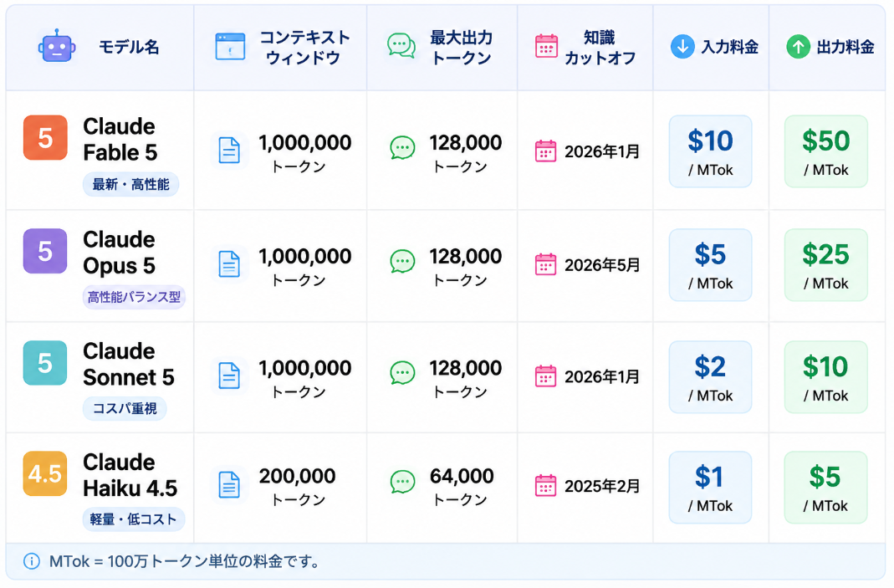The height and width of the screenshot is (588, 894).
Task: Click the browser window icon for コンテキストウィンドウ
Action: point(230,47)
